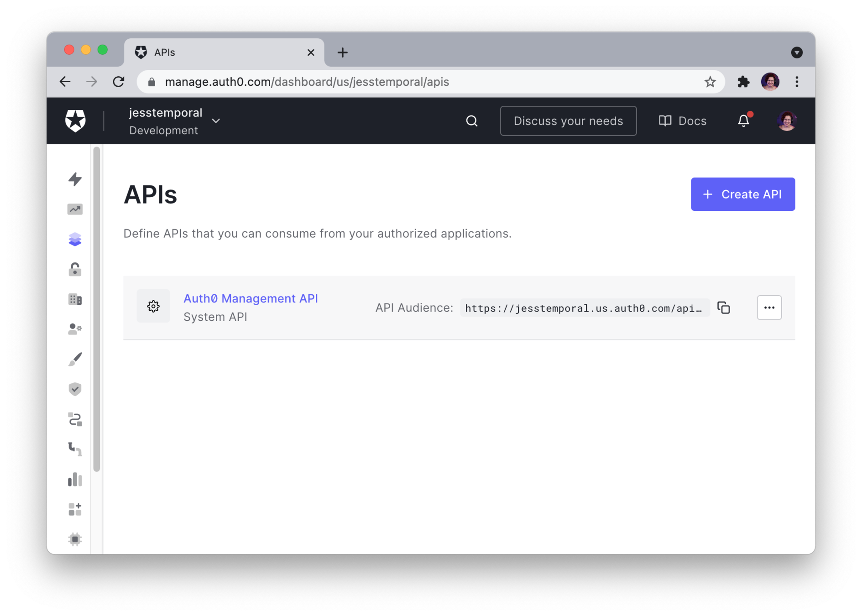Open a new browser tab
The width and height of the screenshot is (862, 616).
[x=342, y=52]
